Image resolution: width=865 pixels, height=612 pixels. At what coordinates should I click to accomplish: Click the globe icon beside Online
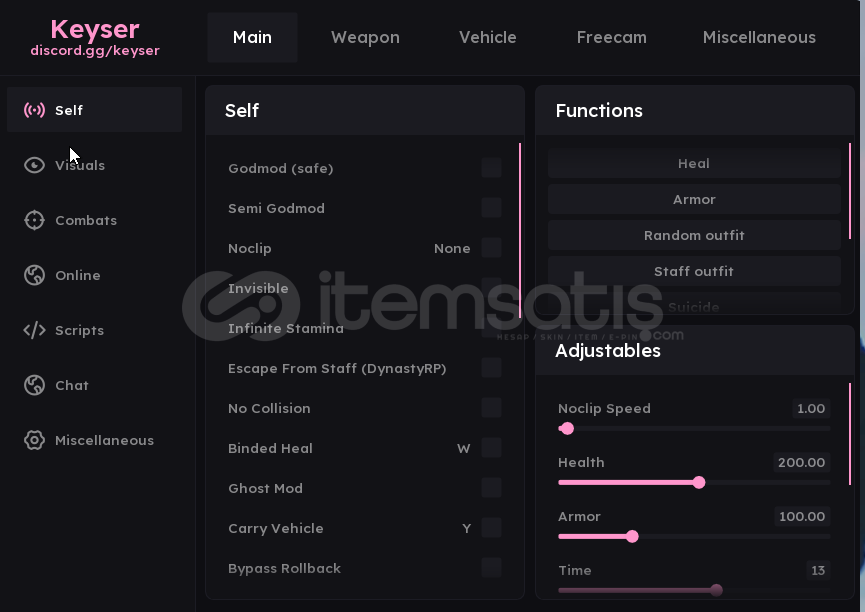(x=34, y=275)
